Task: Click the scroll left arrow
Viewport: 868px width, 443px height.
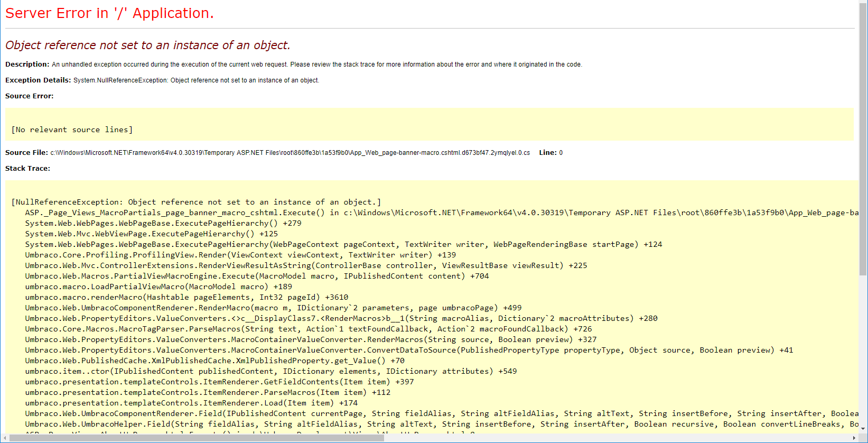Action: pos(5,438)
